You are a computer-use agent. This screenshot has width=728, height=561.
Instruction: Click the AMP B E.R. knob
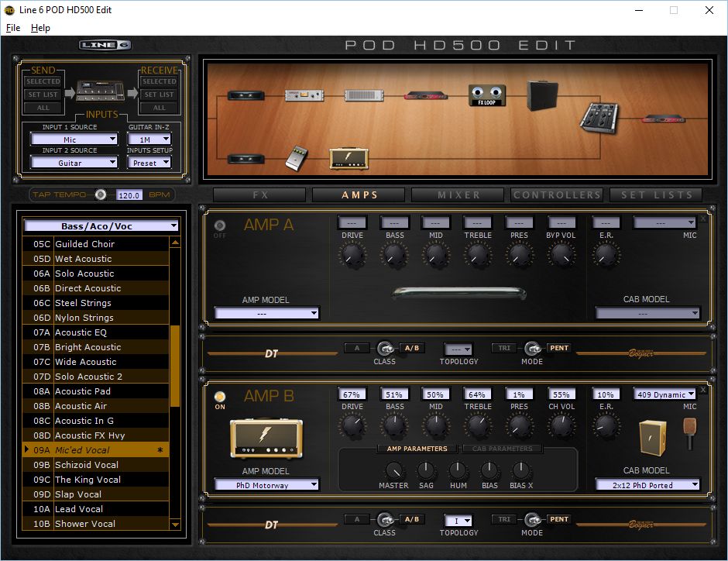pyautogui.click(x=606, y=426)
